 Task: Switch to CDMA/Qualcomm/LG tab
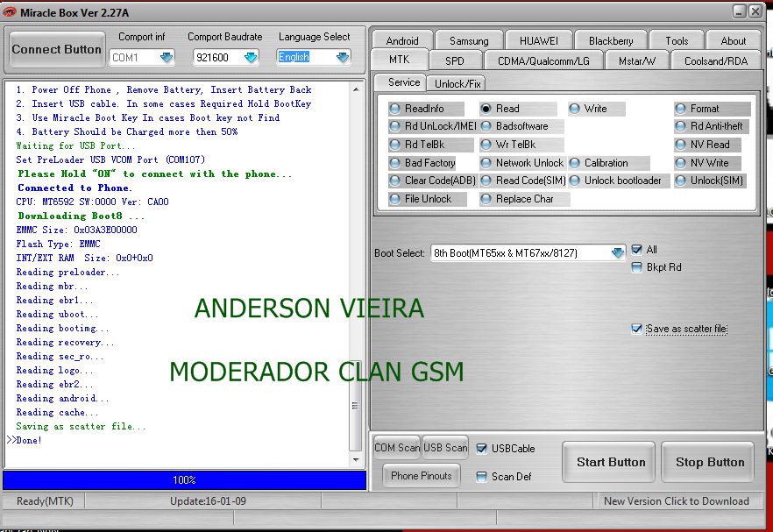pyautogui.click(x=543, y=60)
